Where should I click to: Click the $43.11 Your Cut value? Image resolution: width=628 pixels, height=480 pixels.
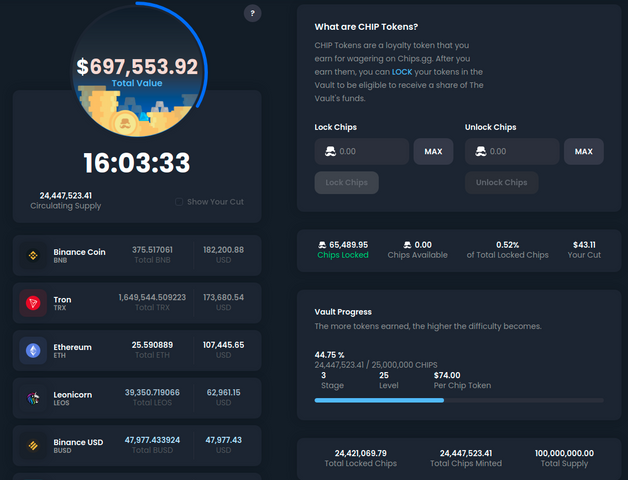tap(584, 245)
